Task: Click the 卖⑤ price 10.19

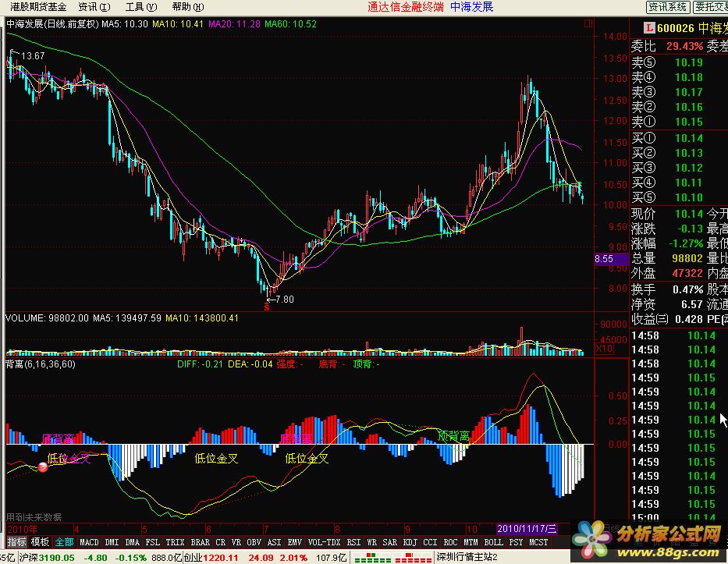Action: (x=688, y=62)
